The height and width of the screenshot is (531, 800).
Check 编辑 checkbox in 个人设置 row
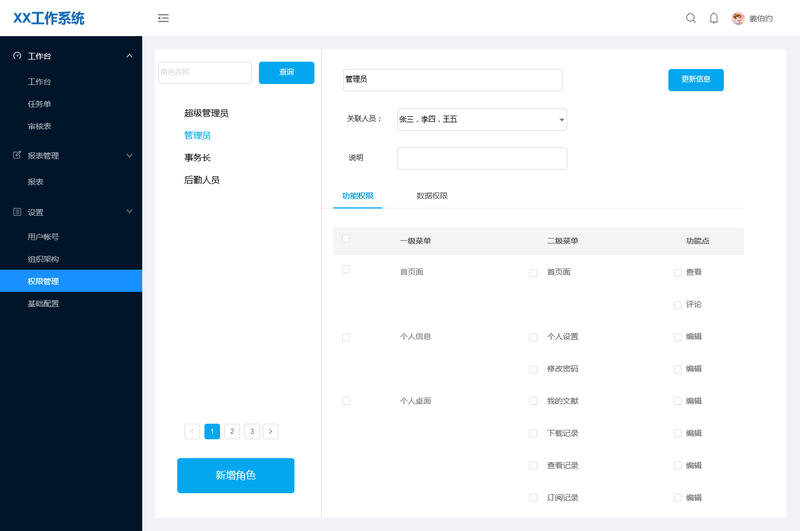coord(678,337)
